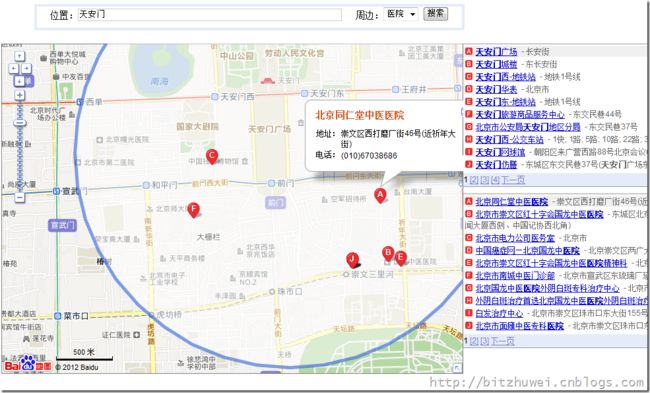This screenshot has height=393, width=650.
Task: Click the 天安门东 subway station icon
Action: point(304,93)
